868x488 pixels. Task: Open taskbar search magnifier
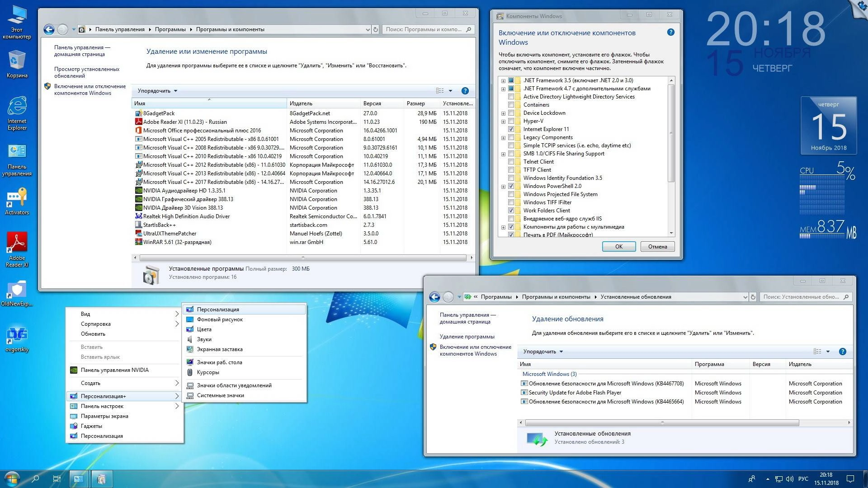[35, 479]
